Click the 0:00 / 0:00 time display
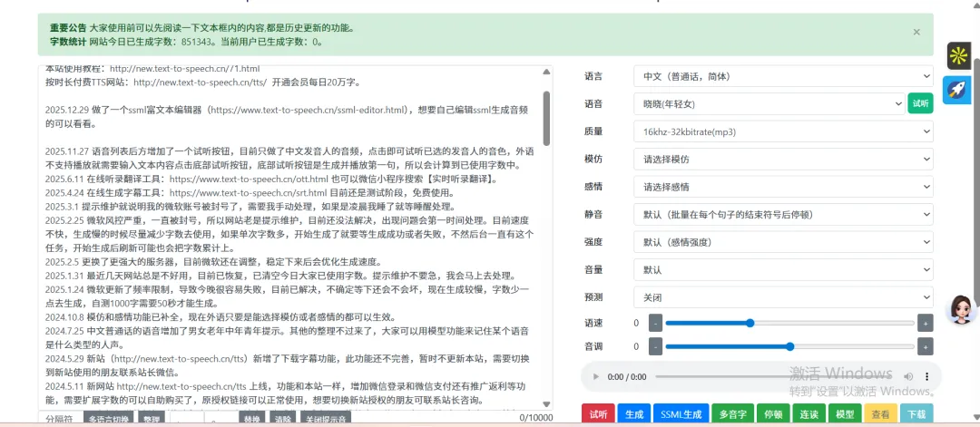The image size is (980, 427). click(x=627, y=377)
